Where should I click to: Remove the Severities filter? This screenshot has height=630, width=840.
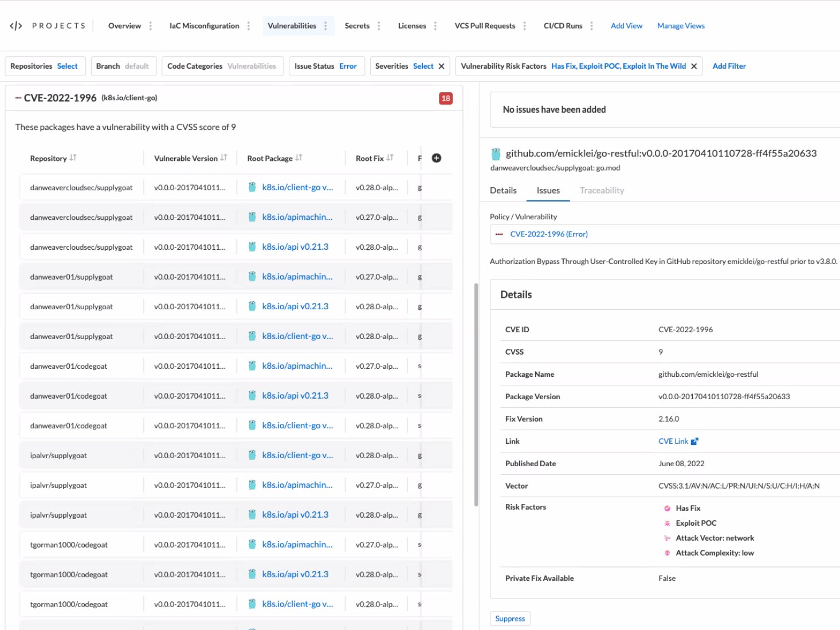[x=441, y=66]
